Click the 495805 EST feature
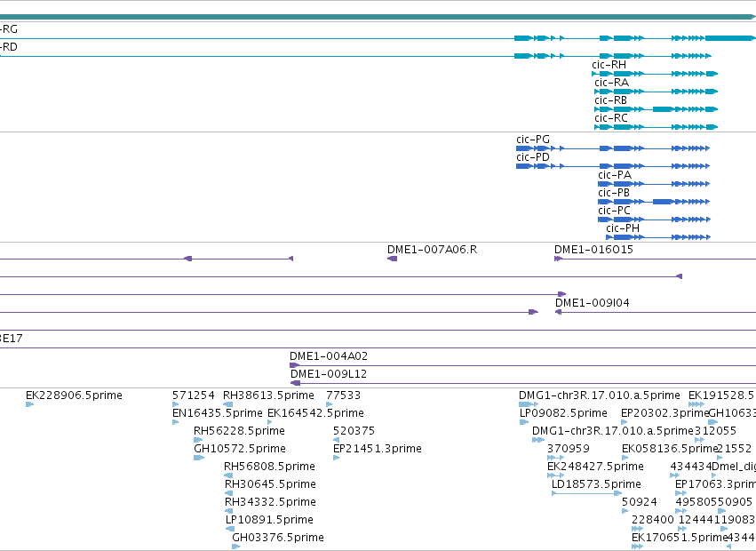Viewport: 756px width, 551px height. click(680, 511)
